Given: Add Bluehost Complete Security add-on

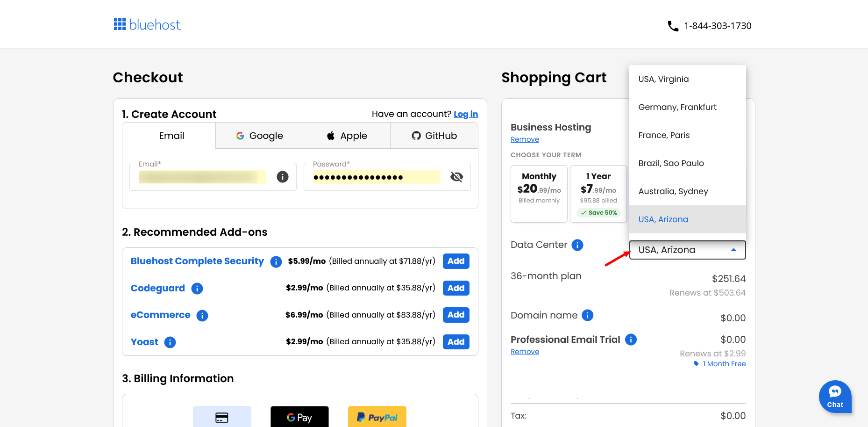Looking at the screenshot, I should 456,261.
